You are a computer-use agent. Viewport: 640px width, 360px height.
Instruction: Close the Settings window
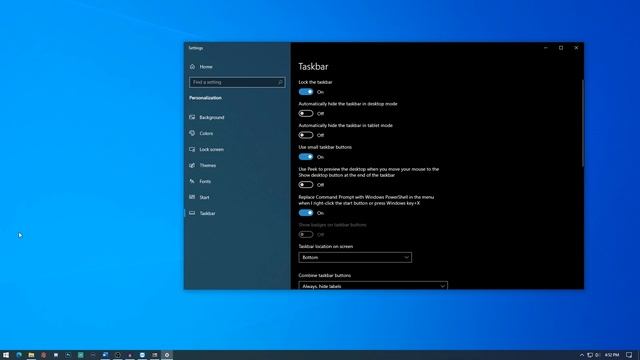click(576, 48)
